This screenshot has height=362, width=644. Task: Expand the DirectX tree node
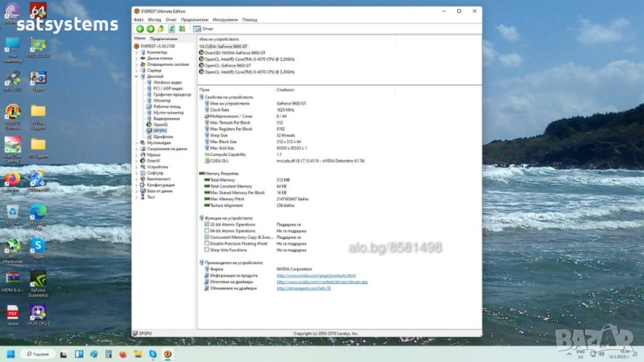[x=136, y=160]
